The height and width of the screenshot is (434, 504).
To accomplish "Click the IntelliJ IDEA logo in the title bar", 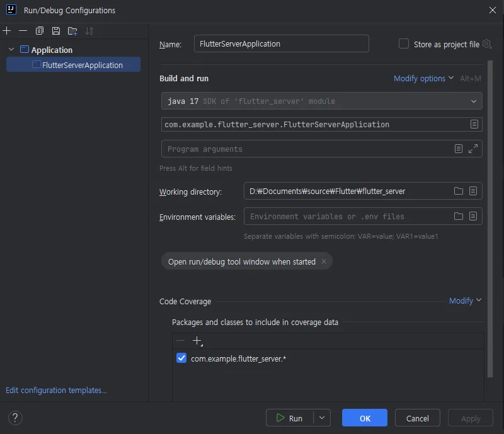I will coord(11,9).
